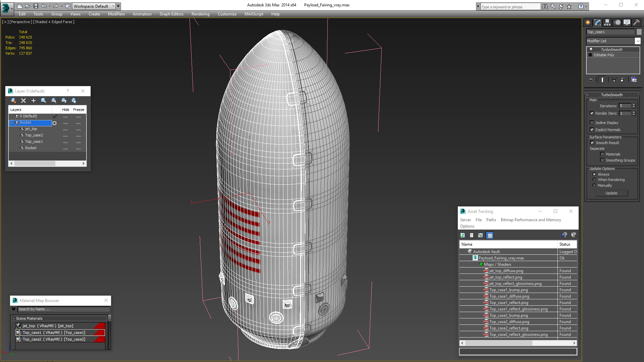Click the Search by Name field

click(63, 309)
